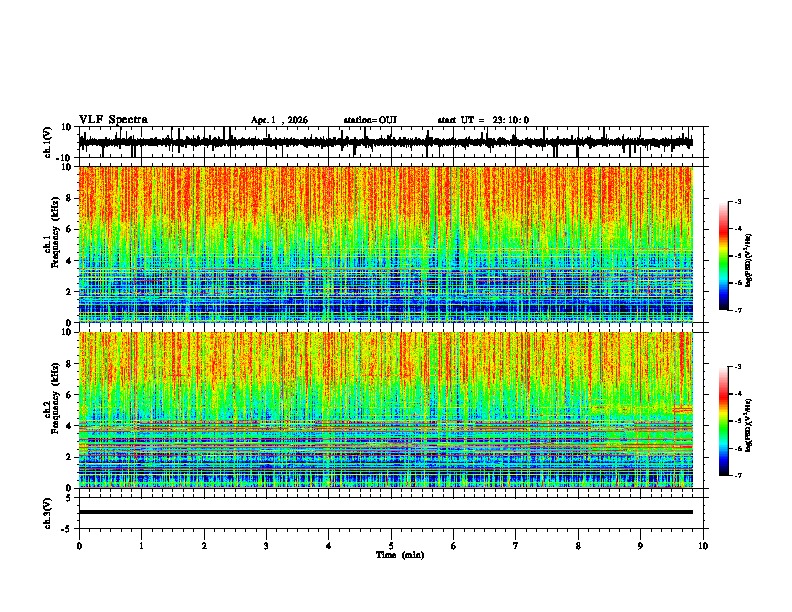Click the "2" minute tick label
The height and width of the screenshot is (612, 792).
204,546
